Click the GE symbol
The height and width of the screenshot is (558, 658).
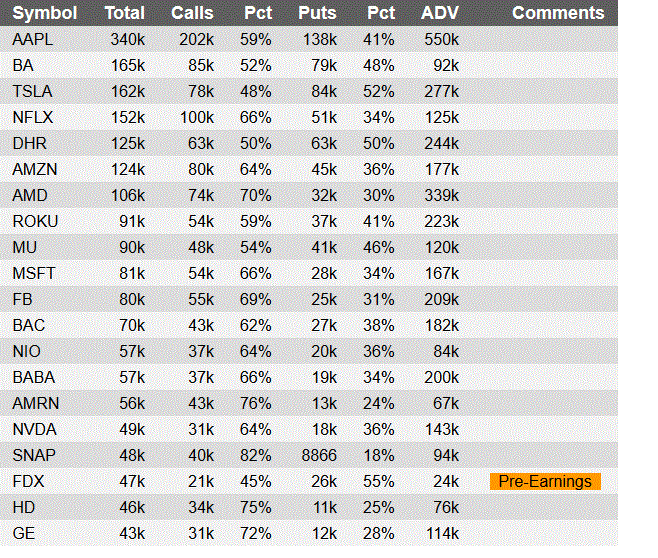[x=24, y=533]
